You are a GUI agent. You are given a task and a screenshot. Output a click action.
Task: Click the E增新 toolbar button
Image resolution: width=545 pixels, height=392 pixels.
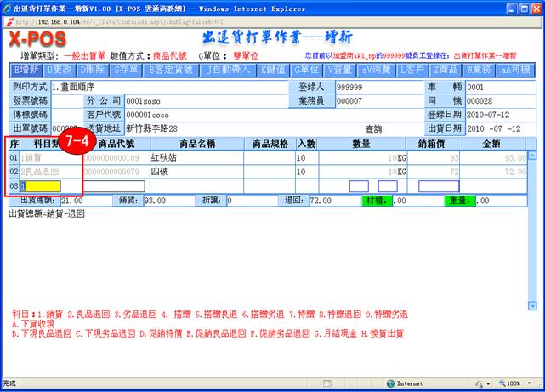point(27,67)
